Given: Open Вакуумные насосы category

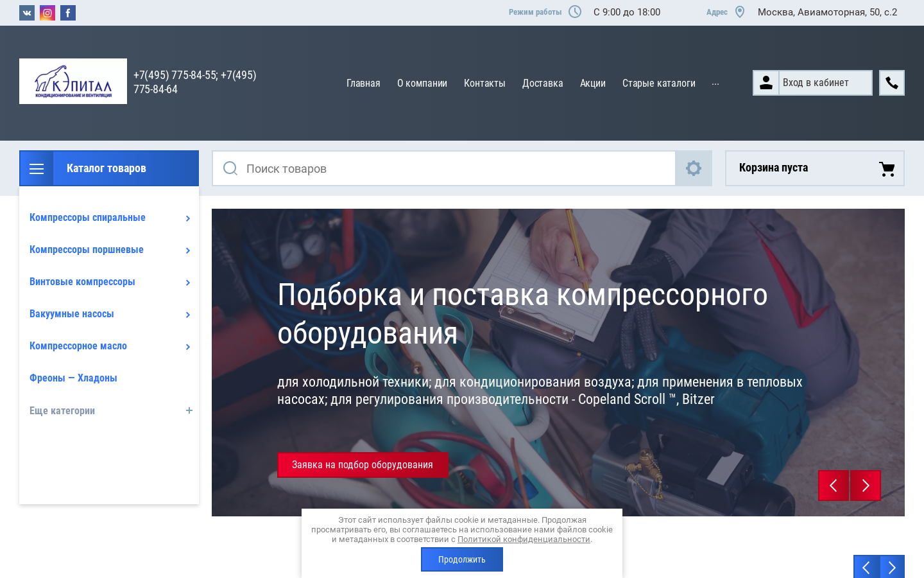Looking at the screenshot, I should [72, 314].
